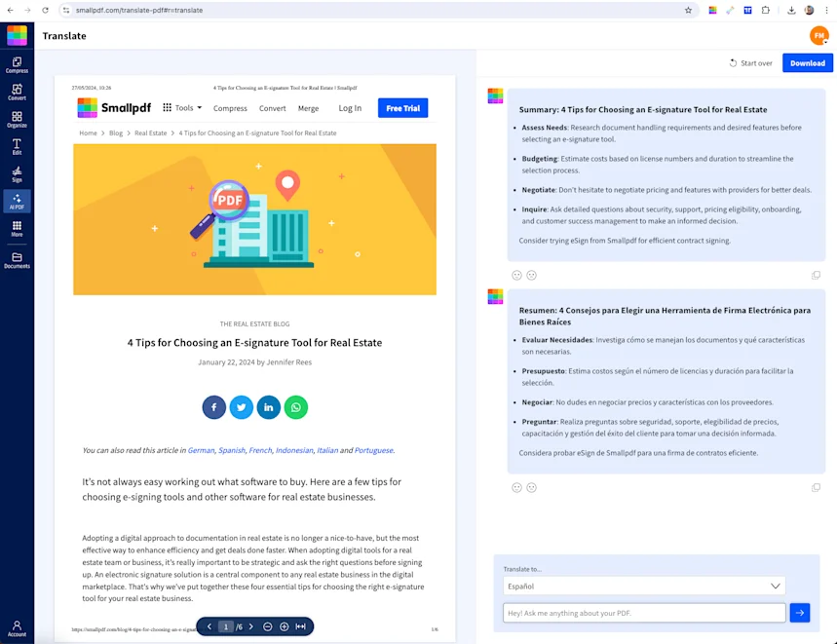
Task: Expand the Translate to Español dropdown
Action: 644,586
